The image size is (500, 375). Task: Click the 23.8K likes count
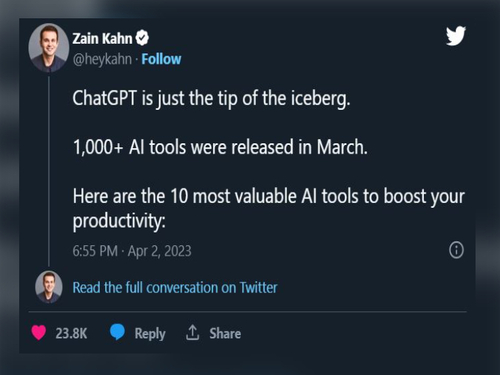[x=71, y=333]
